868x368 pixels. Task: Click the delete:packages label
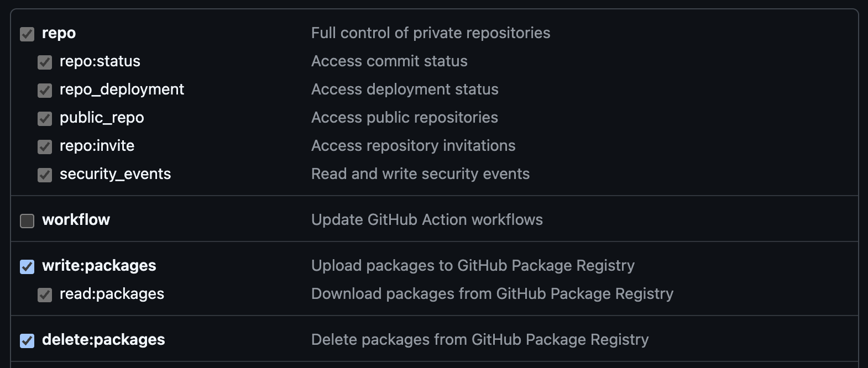pyautogui.click(x=103, y=340)
